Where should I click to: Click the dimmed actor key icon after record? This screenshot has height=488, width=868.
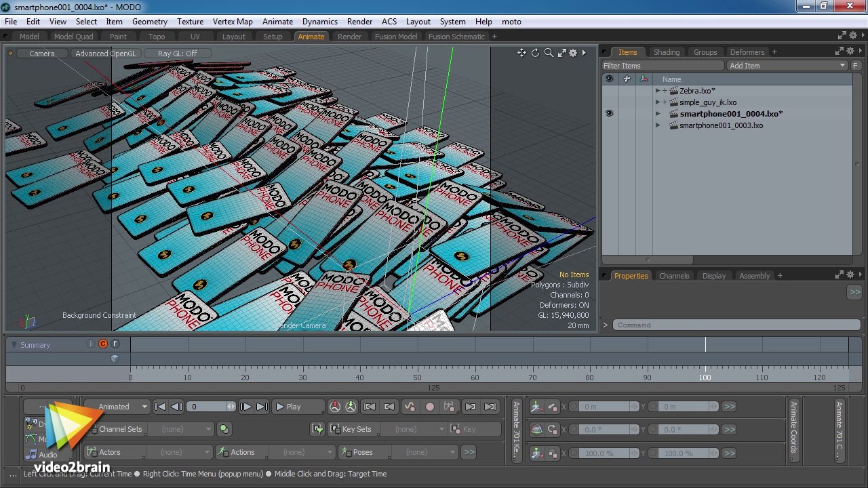449,407
